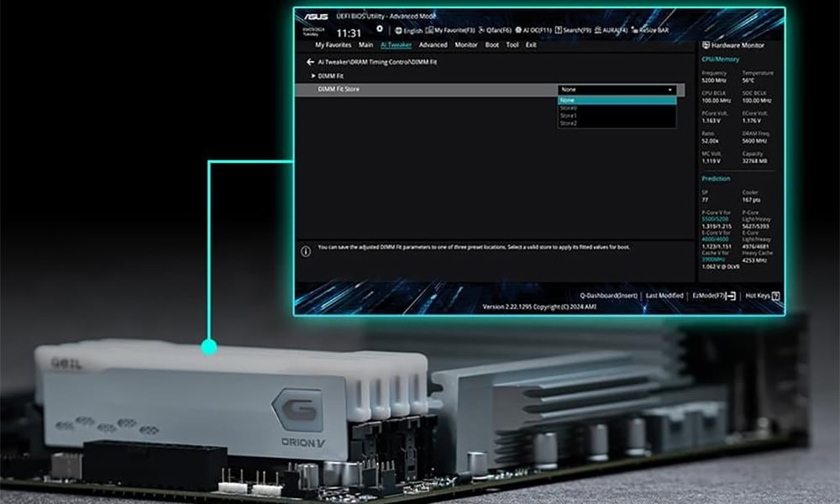Switch to the Main tab
Viewport: 840px width, 504px height.
[x=366, y=45]
